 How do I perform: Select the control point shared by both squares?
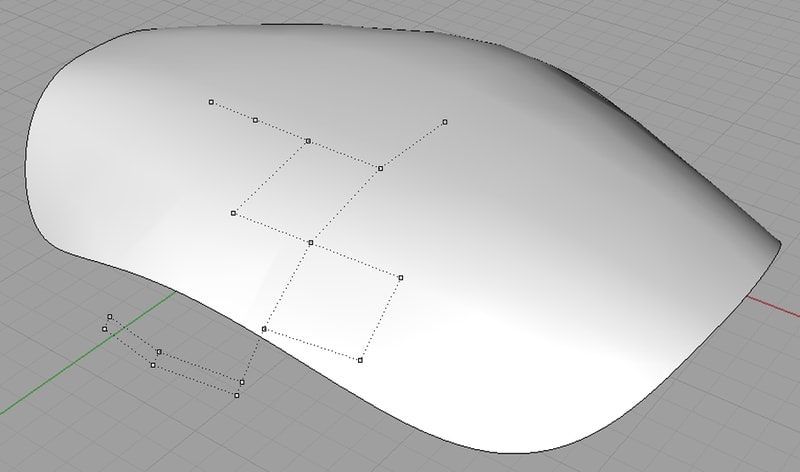tap(311, 243)
